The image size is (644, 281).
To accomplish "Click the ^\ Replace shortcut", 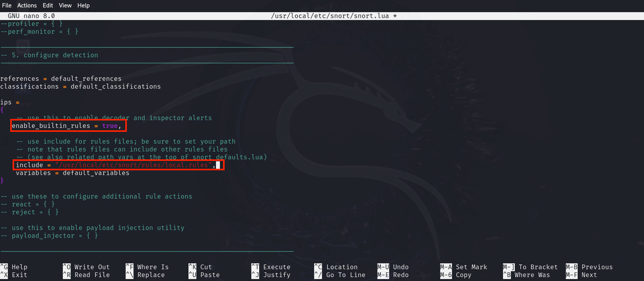I will pos(145,275).
